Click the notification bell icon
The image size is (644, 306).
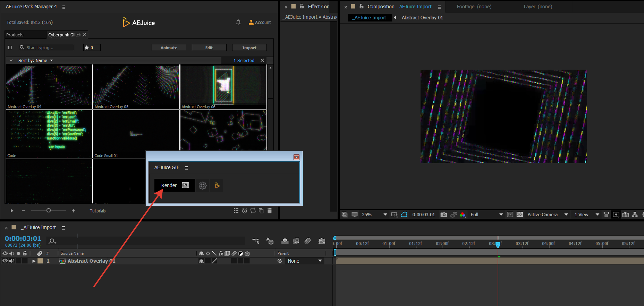coord(238,23)
